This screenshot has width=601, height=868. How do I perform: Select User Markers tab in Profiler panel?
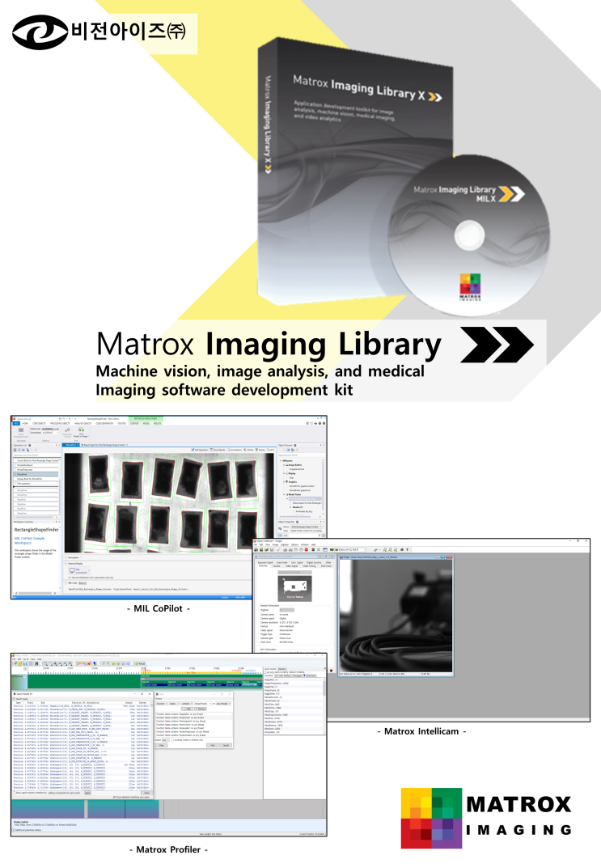coord(285,676)
